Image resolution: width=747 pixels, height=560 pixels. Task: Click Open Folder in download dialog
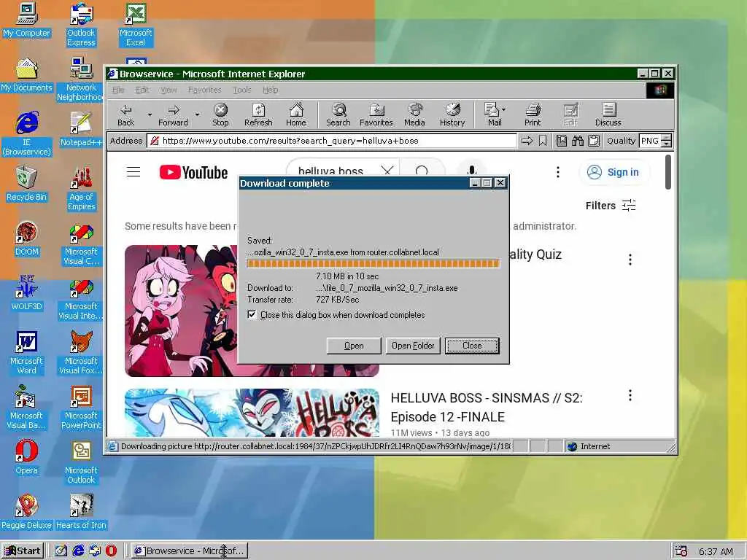413,346
